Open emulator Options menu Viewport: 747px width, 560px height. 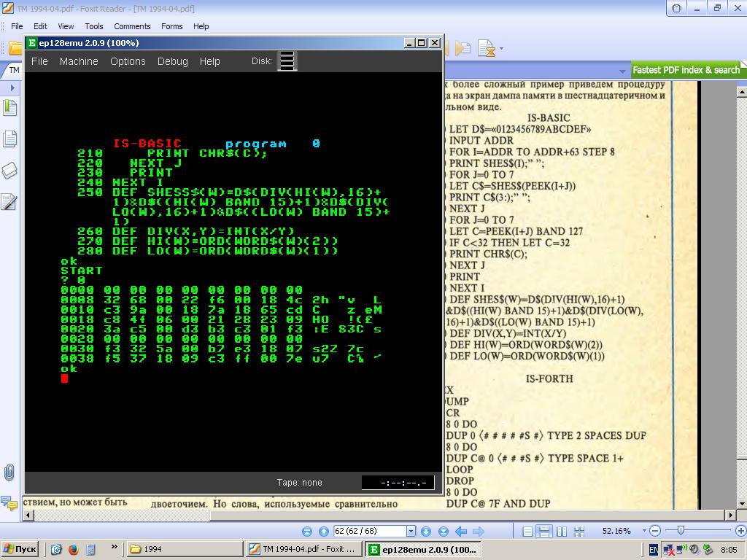coord(128,61)
